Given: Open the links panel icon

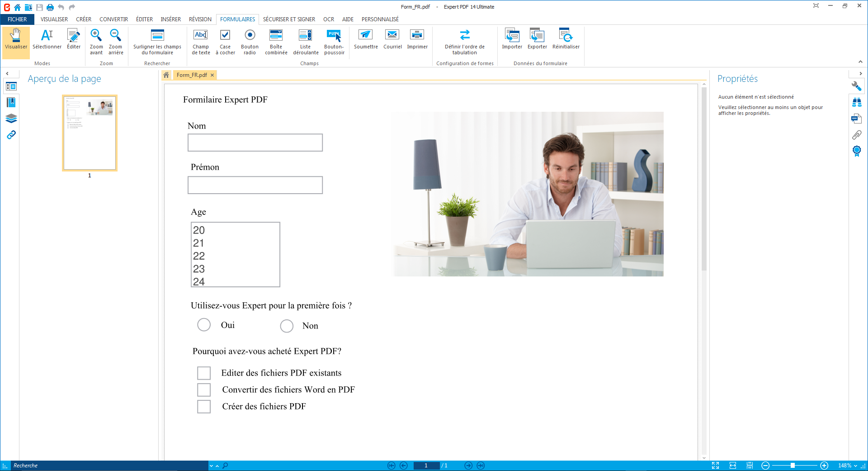Looking at the screenshot, I should coord(11,135).
